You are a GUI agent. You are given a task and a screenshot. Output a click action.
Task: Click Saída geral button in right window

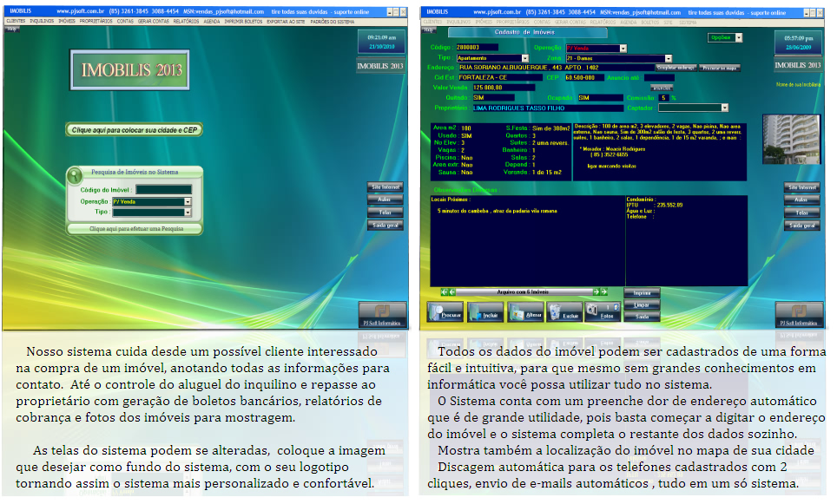click(x=802, y=225)
